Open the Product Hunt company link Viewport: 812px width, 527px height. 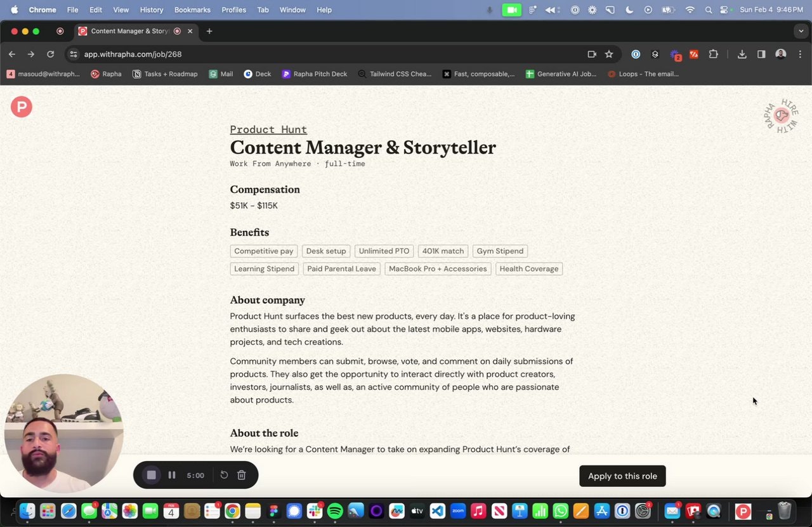268,129
